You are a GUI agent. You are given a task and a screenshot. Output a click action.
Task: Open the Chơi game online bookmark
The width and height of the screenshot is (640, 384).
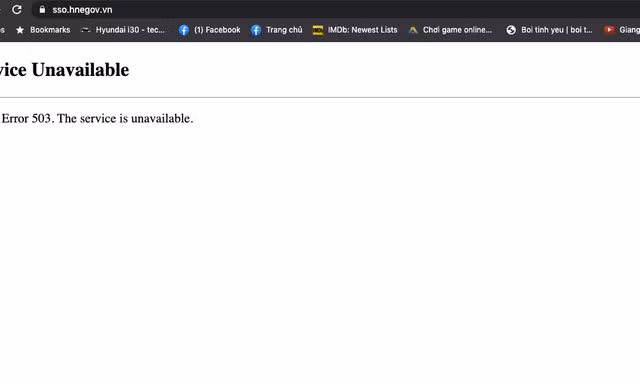[x=450, y=30]
